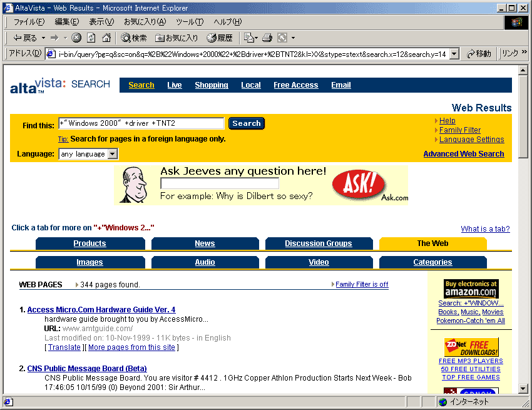This screenshot has height=410, width=532.
Task: Open the Email navigation link
Action: (341, 85)
